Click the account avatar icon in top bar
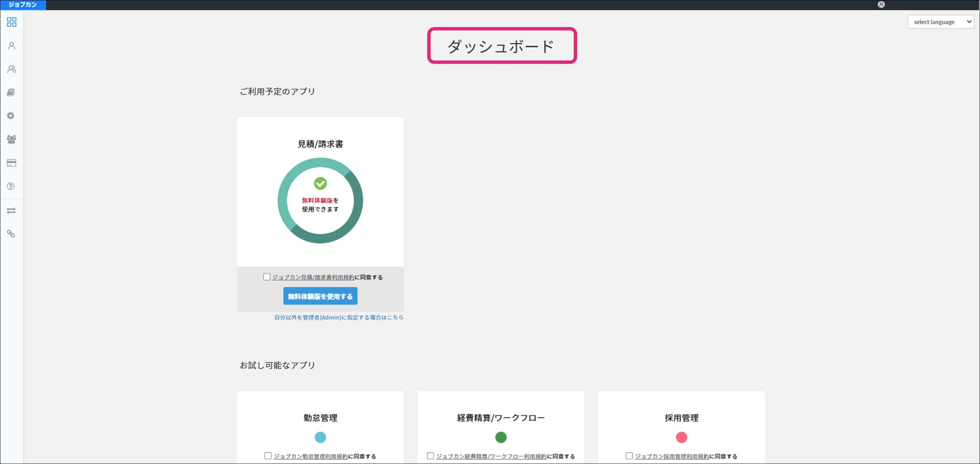Viewport: 980px width, 464px height. tap(881, 5)
